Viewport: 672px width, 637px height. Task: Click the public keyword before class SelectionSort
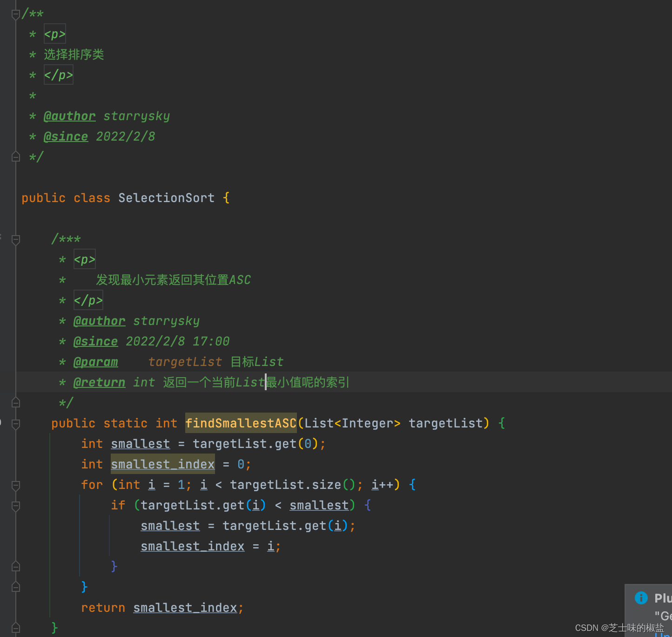(x=44, y=198)
